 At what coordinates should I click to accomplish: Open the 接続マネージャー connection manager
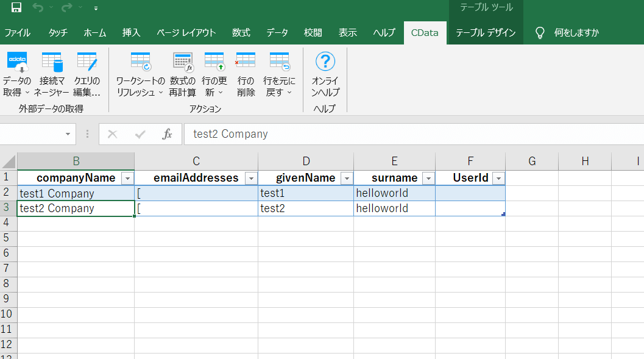(52, 63)
